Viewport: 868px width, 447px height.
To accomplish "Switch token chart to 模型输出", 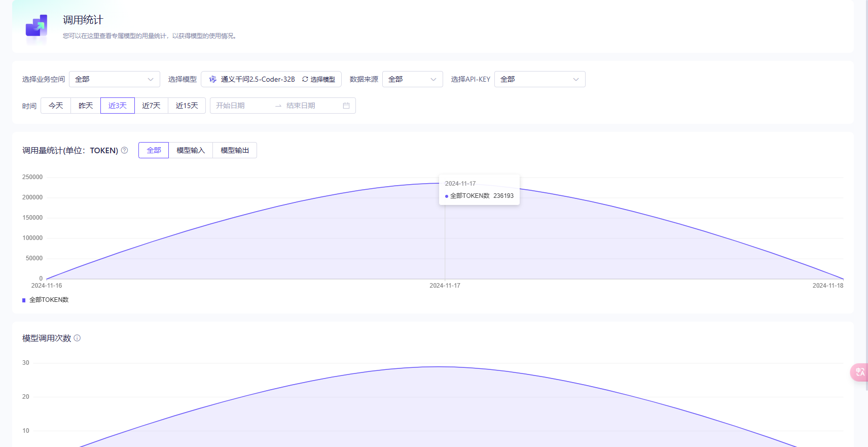I will click(235, 150).
